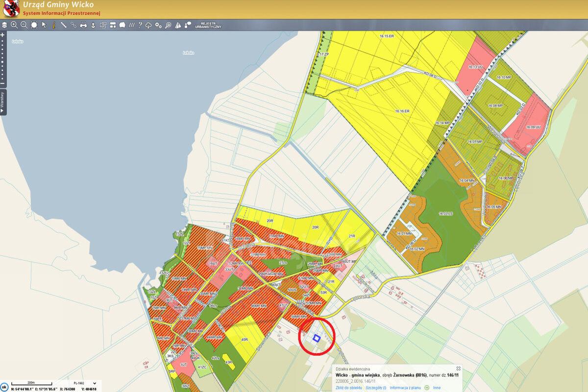Click the blue highlighted parcel on map
This screenshot has height=392, width=588.
point(317,338)
